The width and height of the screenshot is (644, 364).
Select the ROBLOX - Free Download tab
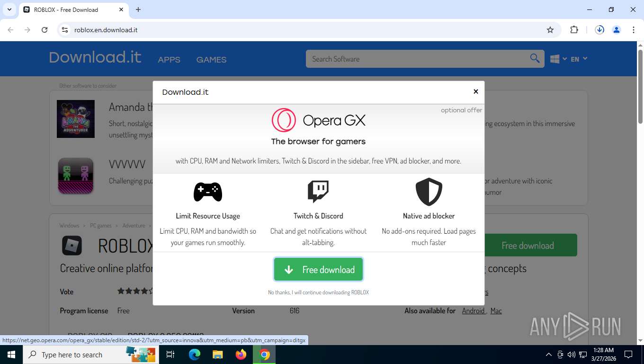(x=73, y=9)
